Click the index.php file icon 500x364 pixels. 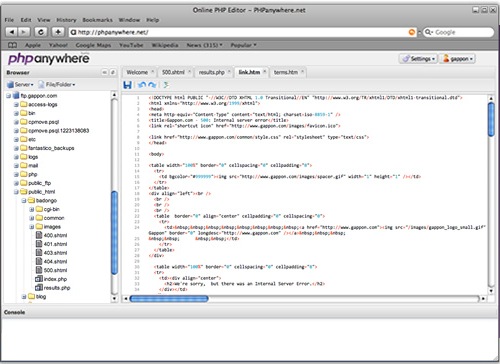[39, 279]
